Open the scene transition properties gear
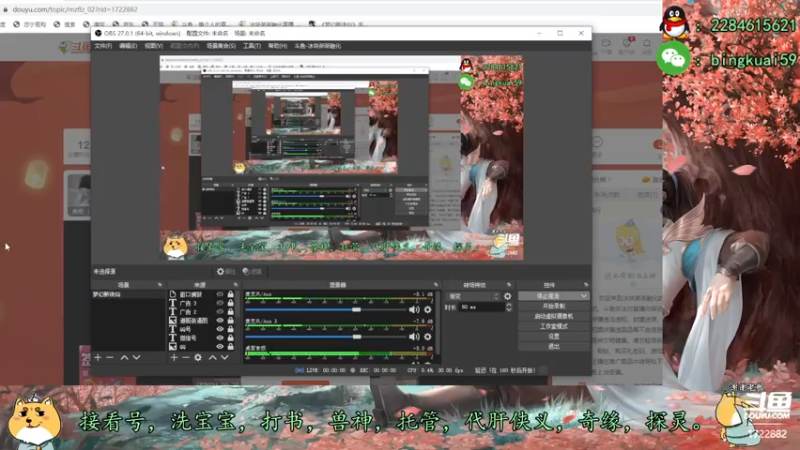 [x=508, y=296]
